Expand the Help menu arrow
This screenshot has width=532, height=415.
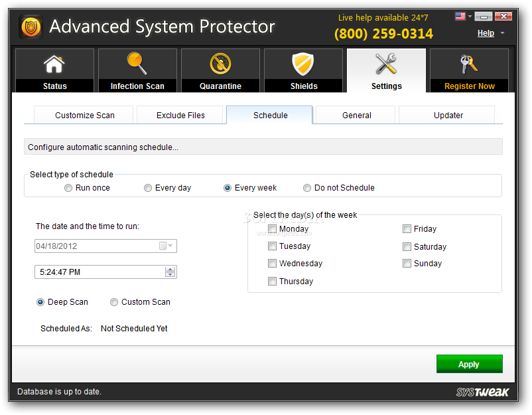(x=503, y=33)
